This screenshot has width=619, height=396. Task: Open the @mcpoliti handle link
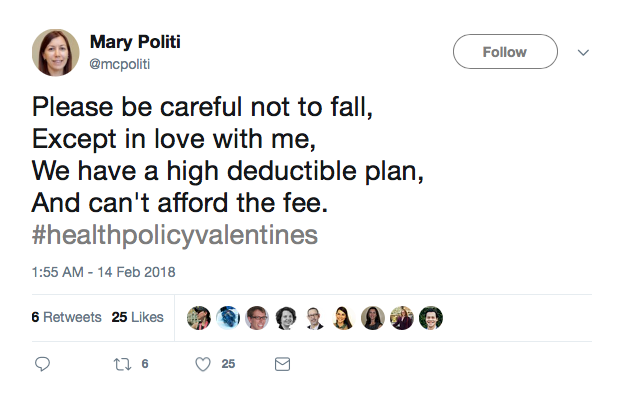click(120, 64)
